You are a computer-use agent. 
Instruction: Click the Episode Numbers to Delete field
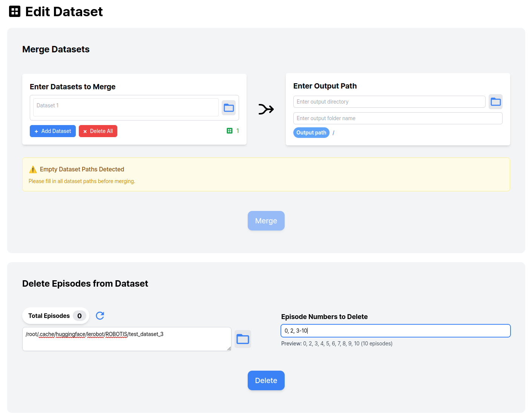tap(395, 330)
